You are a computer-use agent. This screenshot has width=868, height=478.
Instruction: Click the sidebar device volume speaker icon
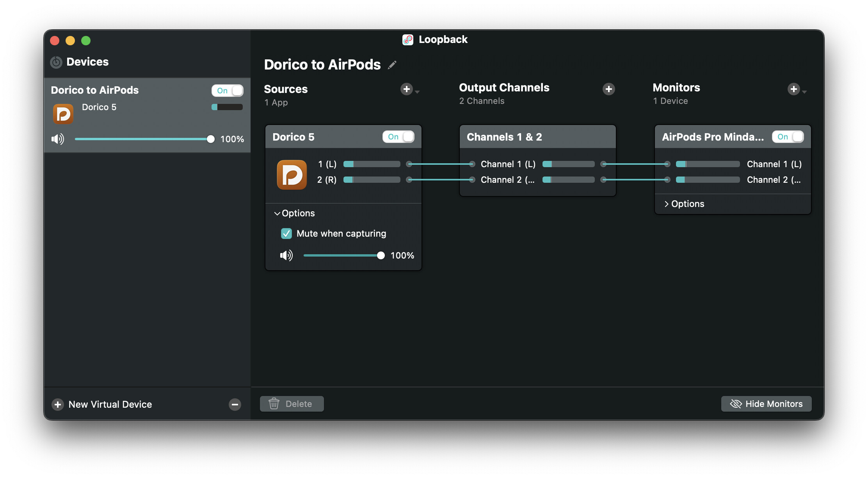click(x=58, y=139)
